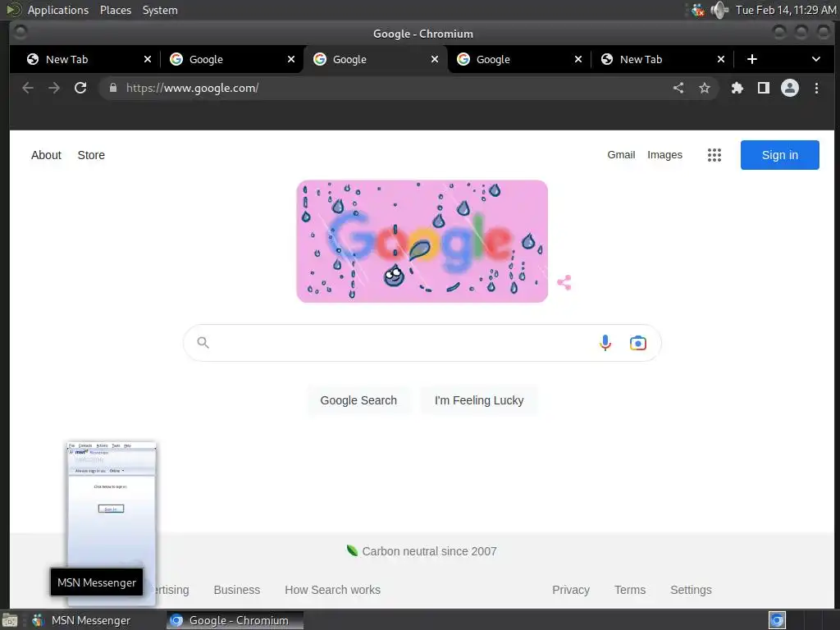Image resolution: width=840 pixels, height=630 pixels.
Task: Reload the current page
Action: [80, 88]
